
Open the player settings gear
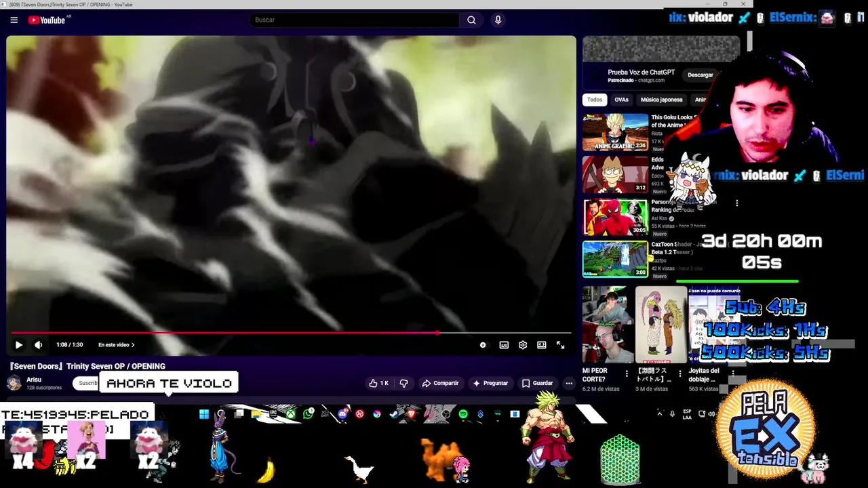(x=523, y=345)
